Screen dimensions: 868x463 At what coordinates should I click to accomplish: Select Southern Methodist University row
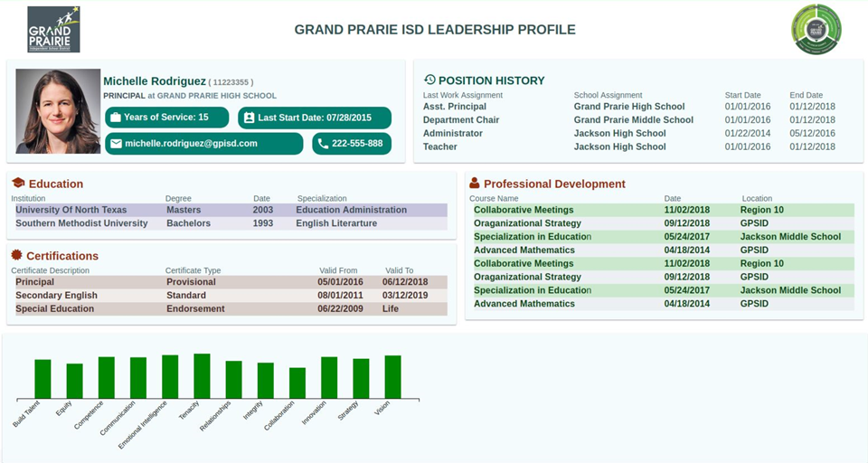point(231,223)
